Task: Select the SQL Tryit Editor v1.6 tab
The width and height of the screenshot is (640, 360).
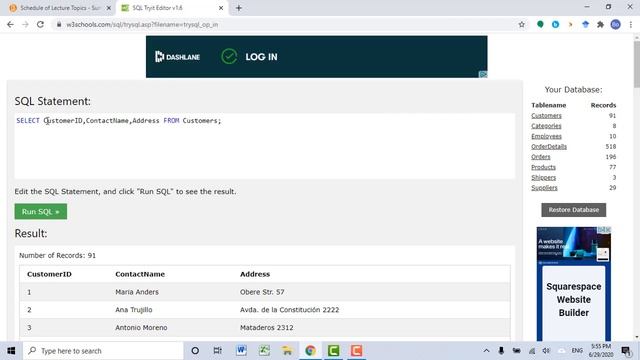Action: (x=172, y=8)
